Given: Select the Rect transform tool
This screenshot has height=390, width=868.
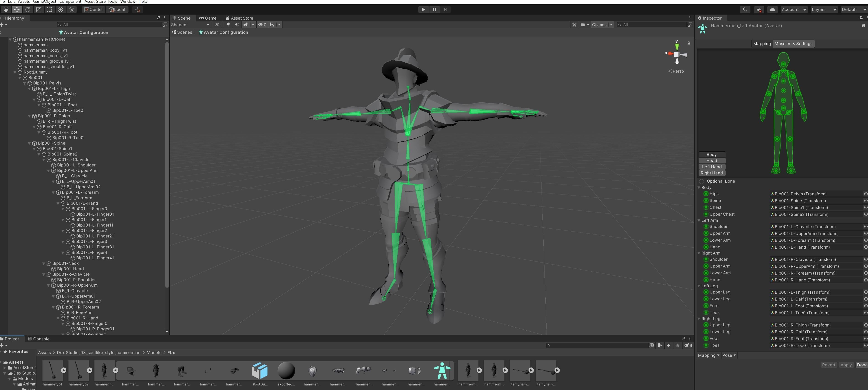Looking at the screenshot, I should click(x=49, y=9).
